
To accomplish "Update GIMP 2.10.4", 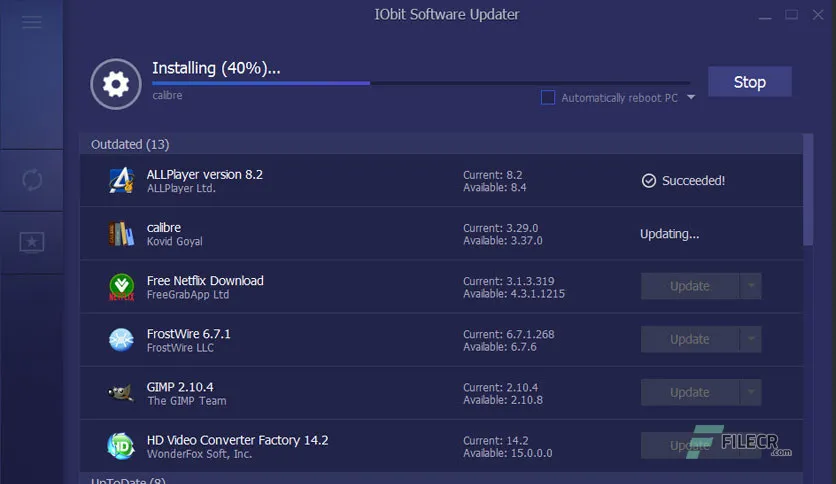I will coord(690,392).
